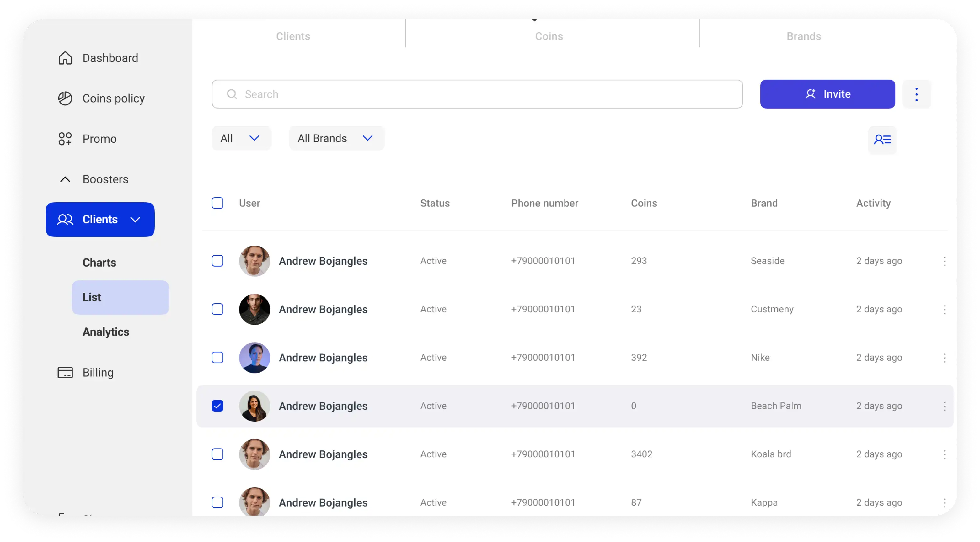Image resolution: width=980 pixels, height=542 pixels.
Task: Click avatar of Koala brd client
Action: 254,454
